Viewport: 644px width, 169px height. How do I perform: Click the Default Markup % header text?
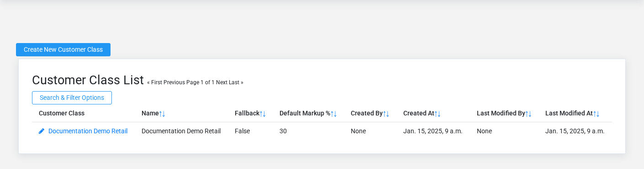305,113
